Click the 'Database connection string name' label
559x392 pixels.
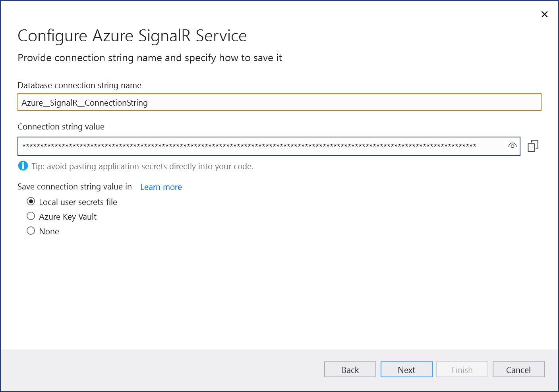pyautogui.click(x=79, y=85)
